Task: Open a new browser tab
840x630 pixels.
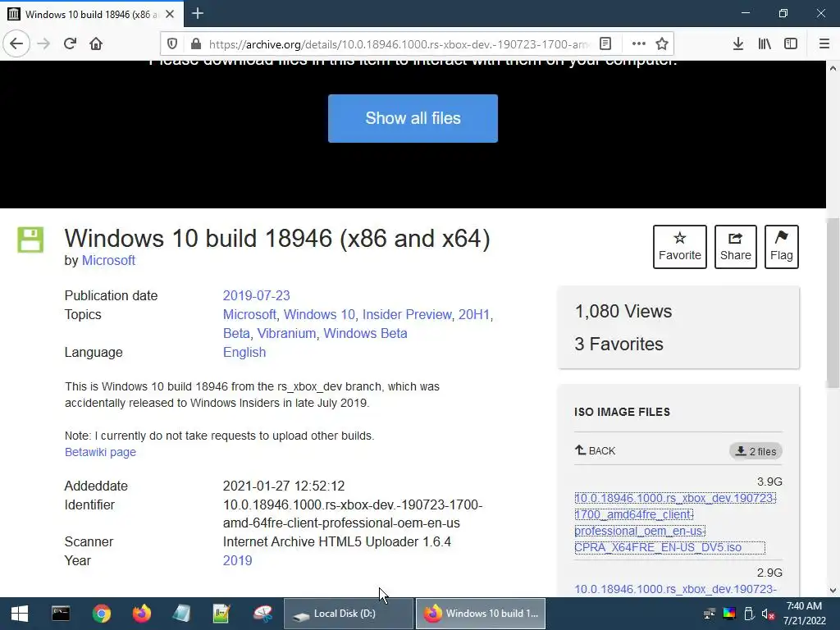Action: pos(198,13)
